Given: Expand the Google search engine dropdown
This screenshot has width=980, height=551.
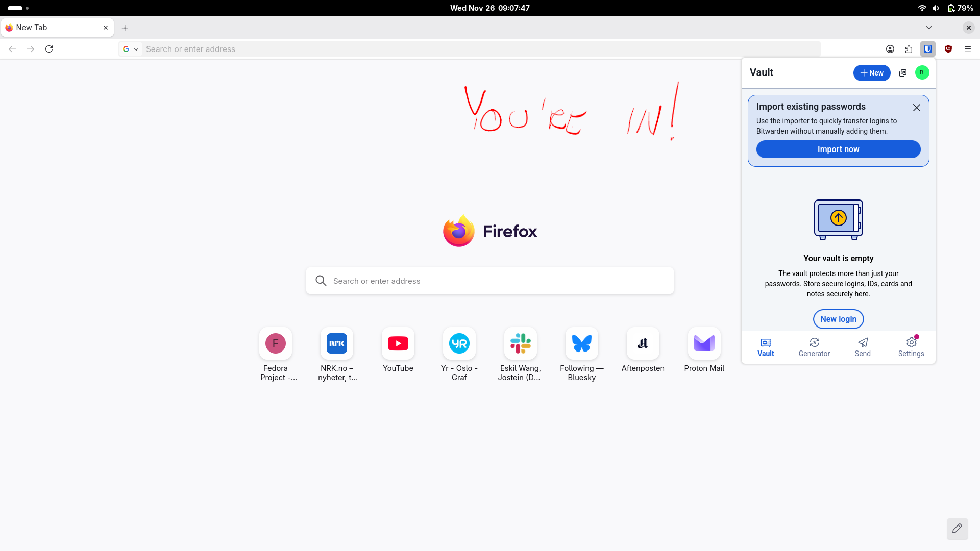Looking at the screenshot, I should point(131,49).
